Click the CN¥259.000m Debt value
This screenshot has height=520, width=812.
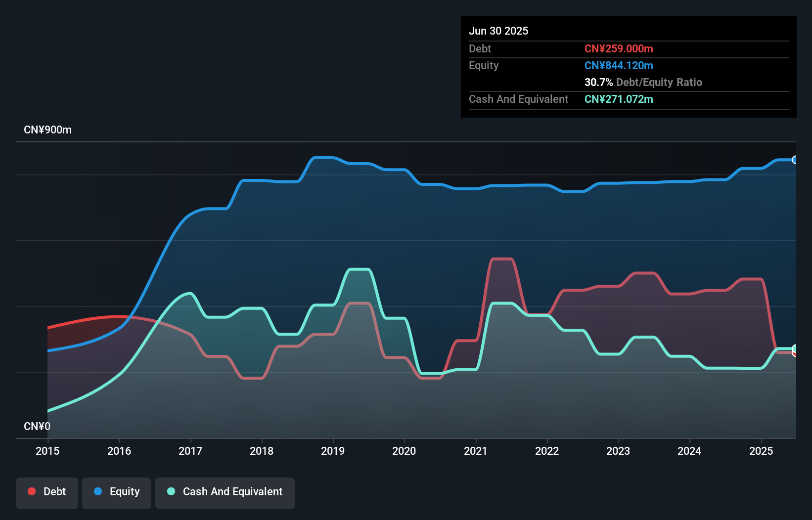[x=619, y=49]
